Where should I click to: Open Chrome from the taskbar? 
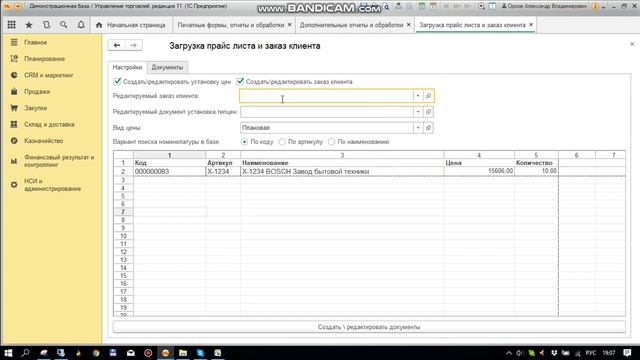(96, 353)
